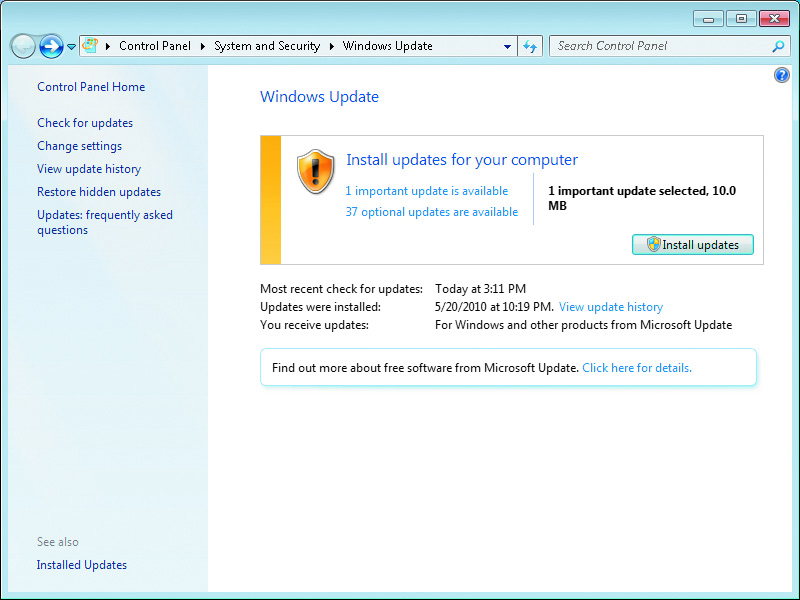Click the '5/20/2010 at 10:19 PM.' text

tap(494, 307)
